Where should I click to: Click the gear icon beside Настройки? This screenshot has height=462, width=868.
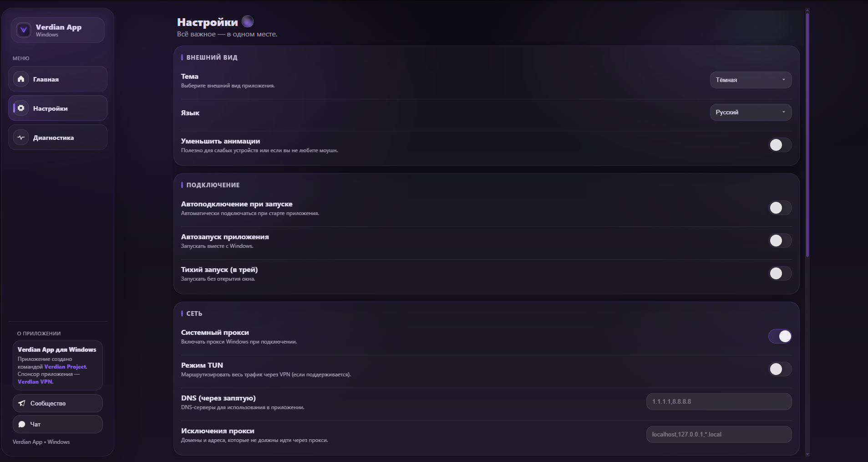(21, 108)
